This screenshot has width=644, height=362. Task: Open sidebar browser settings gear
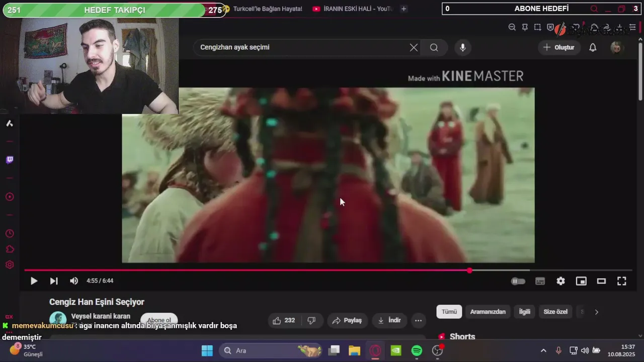coord(10,264)
